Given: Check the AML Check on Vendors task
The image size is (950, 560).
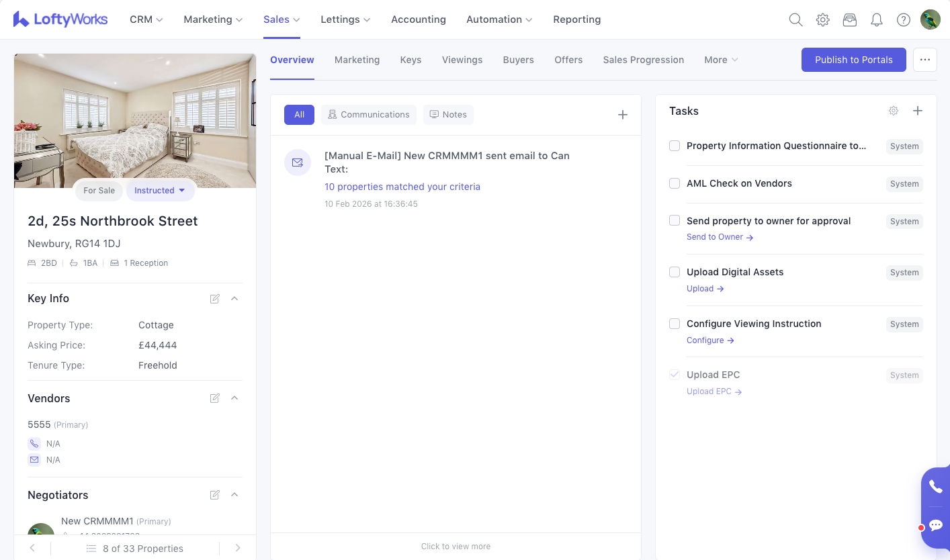Looking at the screenshot, I should click(675, 183).
